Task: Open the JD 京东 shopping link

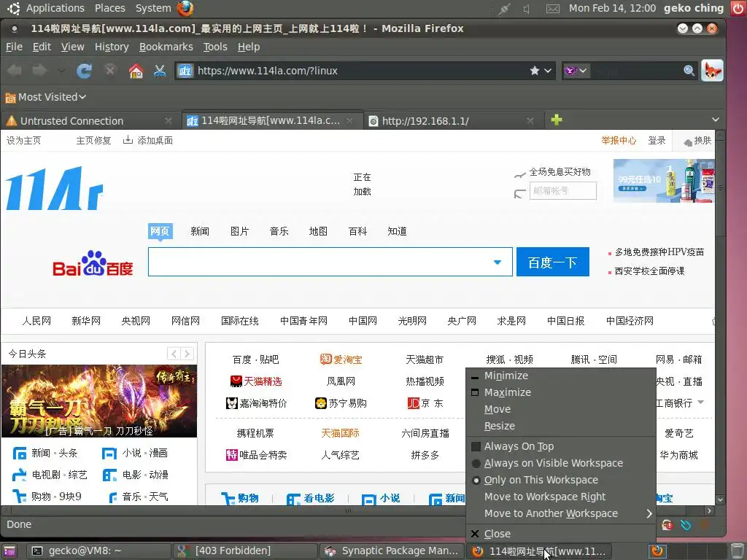Action: (x=425, y=403)
